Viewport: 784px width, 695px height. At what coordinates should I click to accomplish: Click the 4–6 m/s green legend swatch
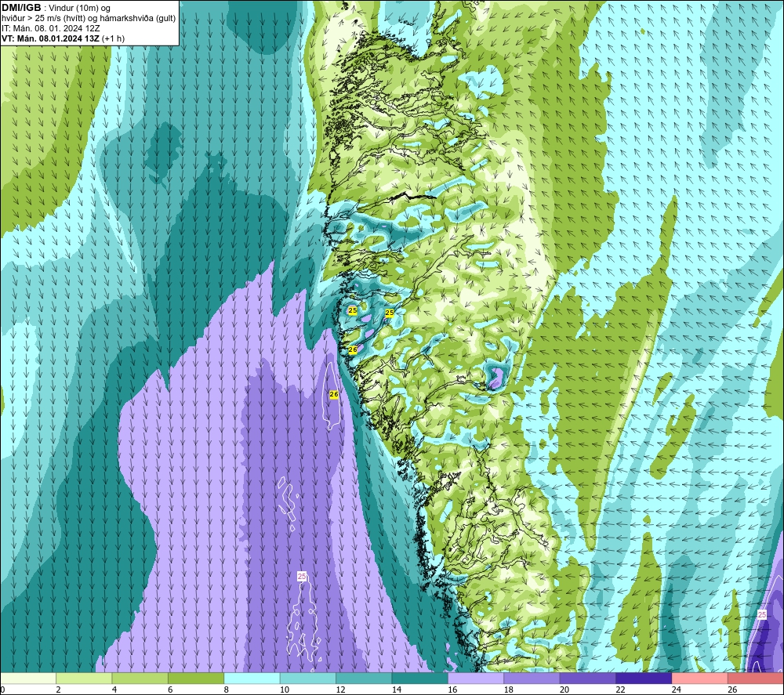140,678
